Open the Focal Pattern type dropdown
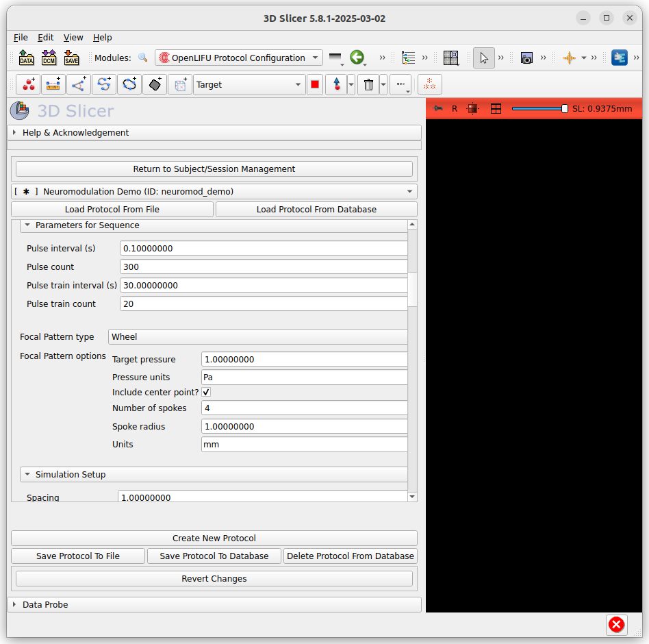Image resolution: width=649 pixels, height=644 pixels. (258, 336)
